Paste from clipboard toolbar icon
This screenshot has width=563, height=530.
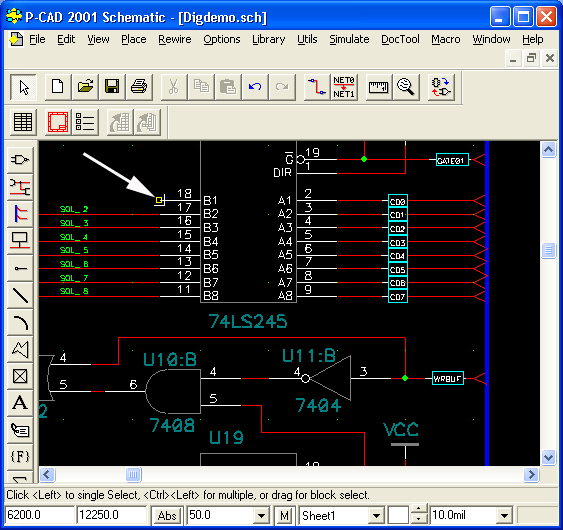point(228,87)
